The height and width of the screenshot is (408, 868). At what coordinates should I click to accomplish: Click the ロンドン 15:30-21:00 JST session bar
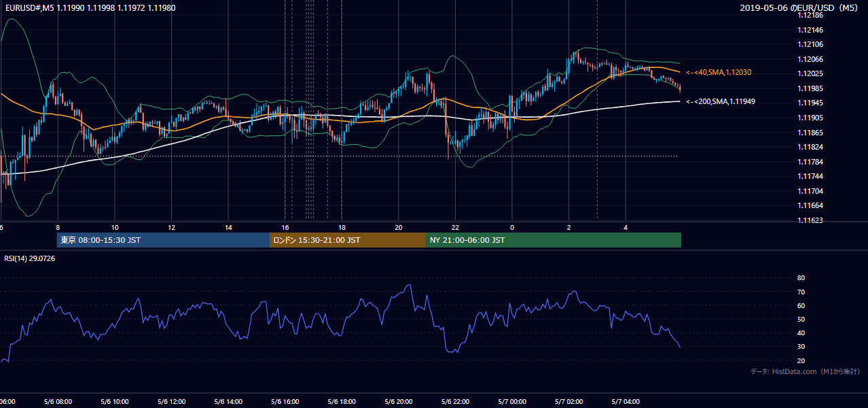[x=347, y=240]
